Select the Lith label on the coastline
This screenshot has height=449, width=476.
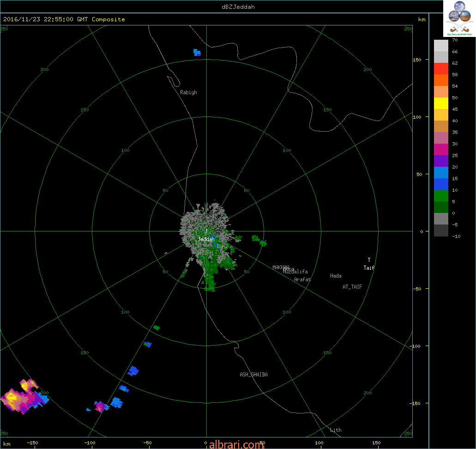[x=336, y=430]
